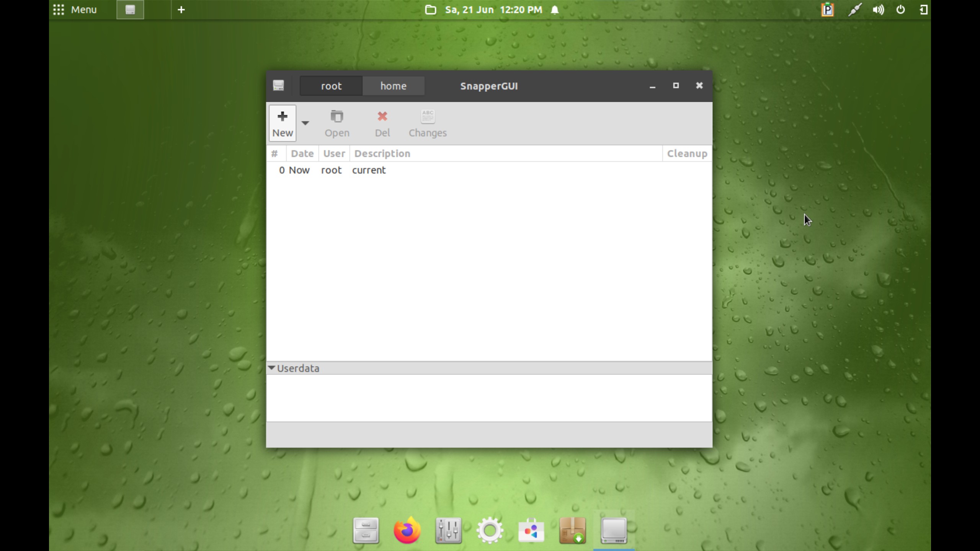
Task: Close the SnapperGUI window
Action: pyautogui.click(x=699, y=86)
